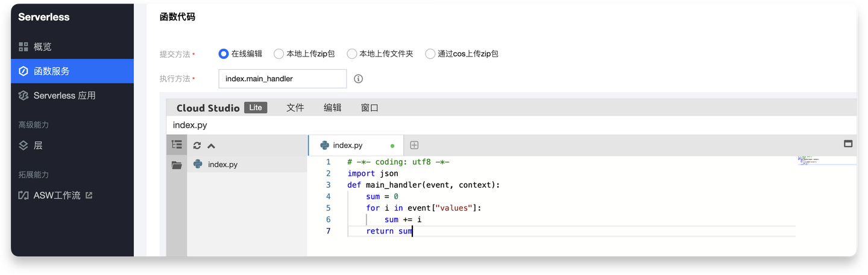The image size is (868, 275).
Task: Click the '# -*- coding: utf8 -*-' comment line
Action: tap(398, 162)
